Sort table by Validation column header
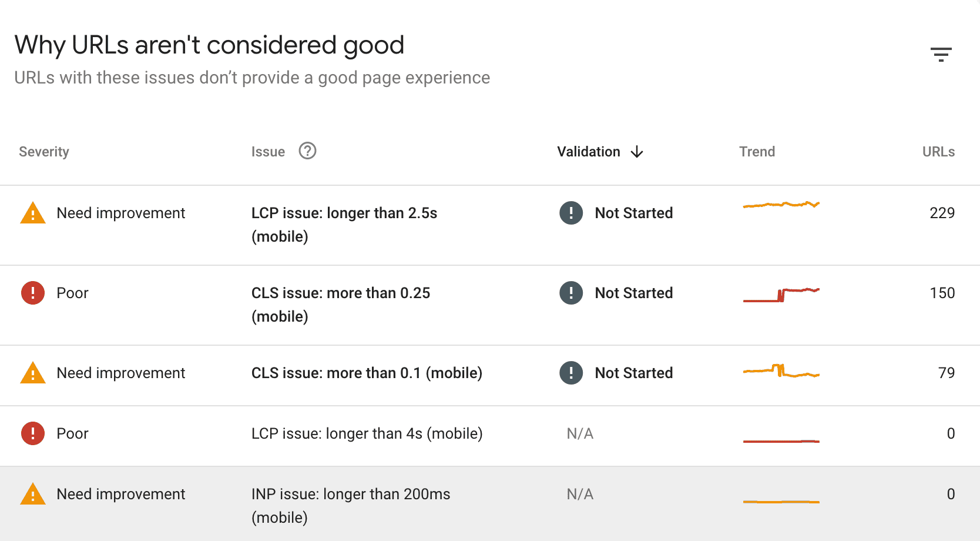 [589, 152]
